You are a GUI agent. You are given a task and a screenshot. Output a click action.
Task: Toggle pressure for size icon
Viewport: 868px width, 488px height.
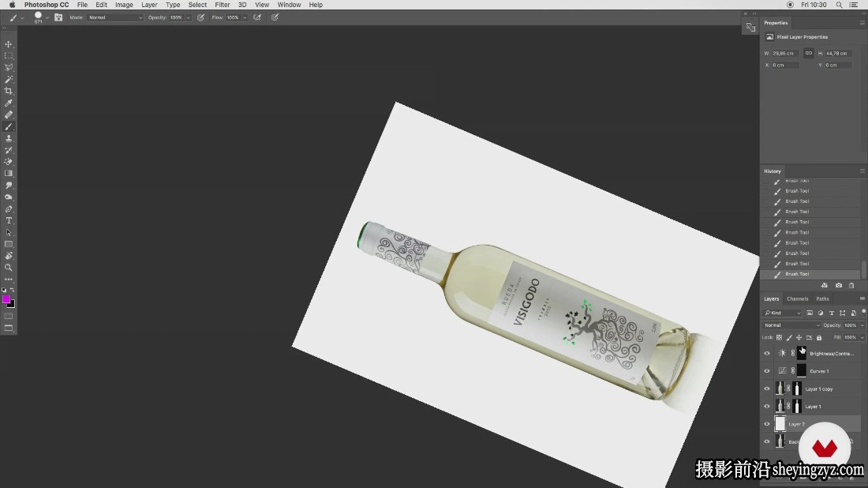coord(275,17)
